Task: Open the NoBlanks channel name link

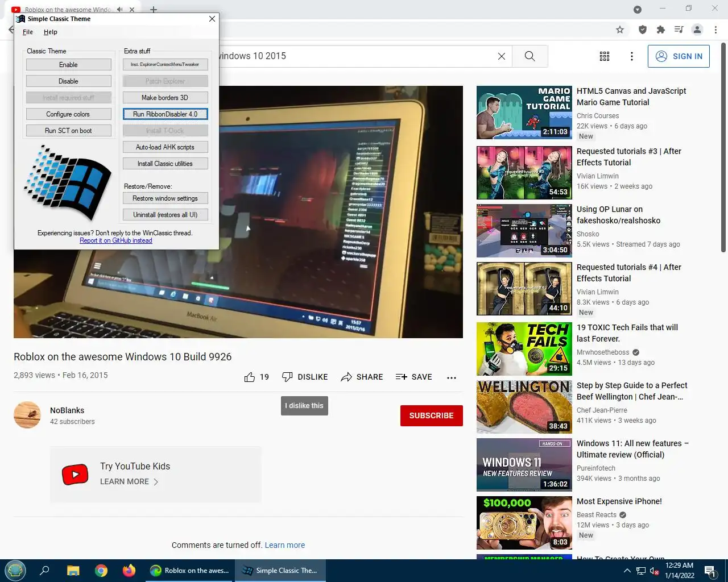Action: coord(67,410)
